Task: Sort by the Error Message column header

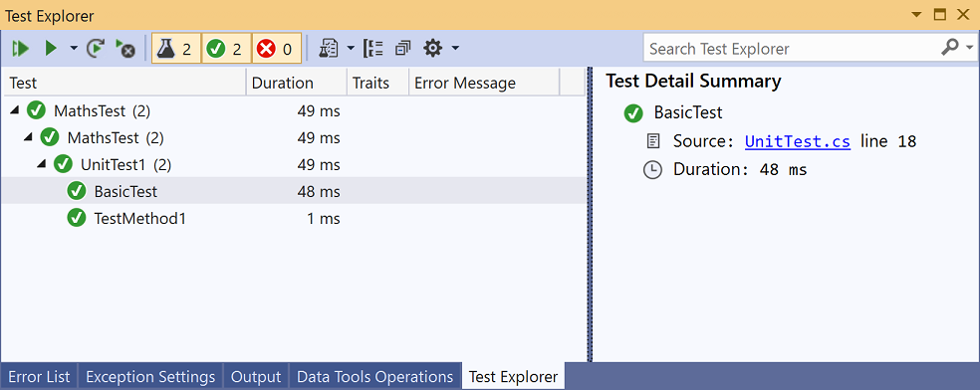Action: point(484,83)
